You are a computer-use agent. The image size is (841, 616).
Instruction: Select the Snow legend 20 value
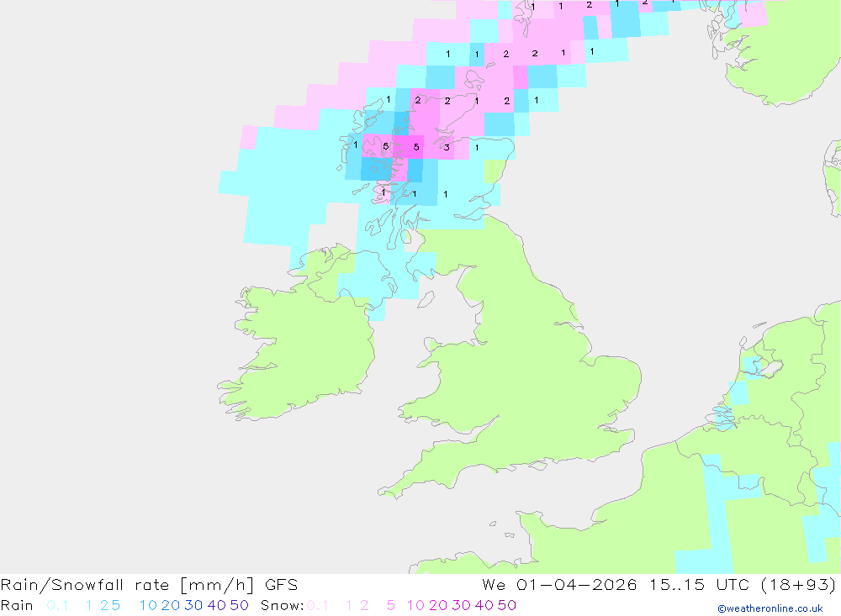(438, 605)
